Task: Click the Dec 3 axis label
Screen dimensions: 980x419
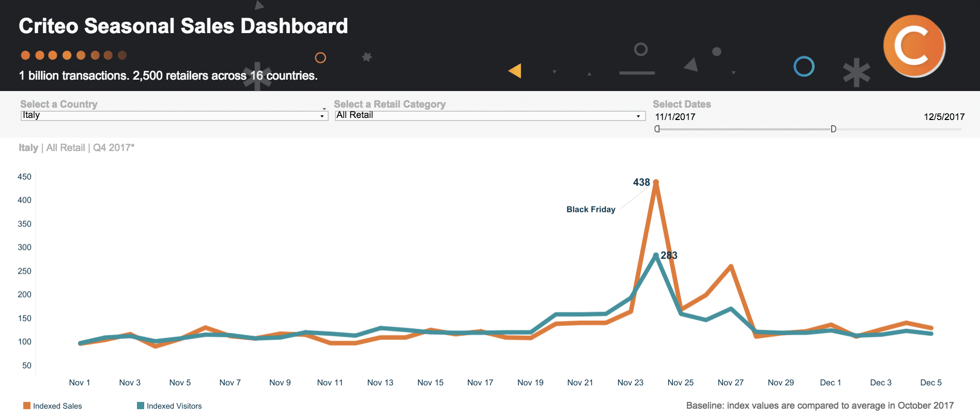Action: point(881,383)
